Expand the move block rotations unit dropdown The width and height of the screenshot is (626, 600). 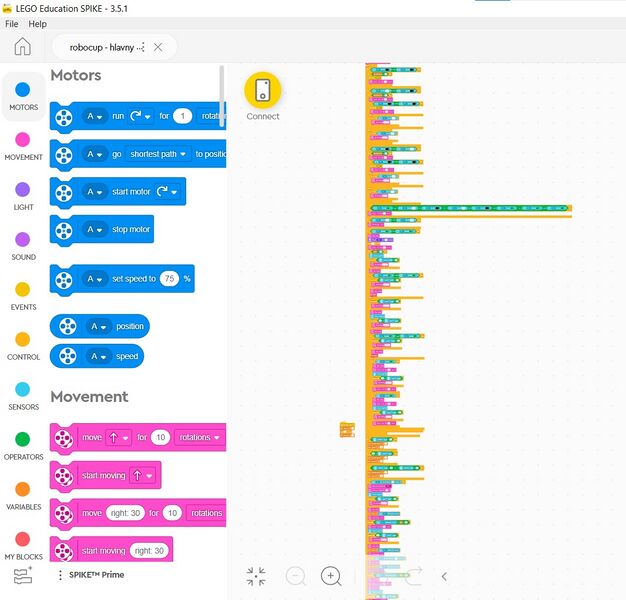coord(200,437)
